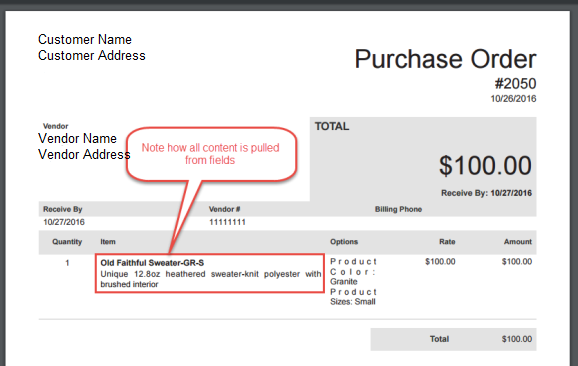Click the large '$100.00' total amount

pos(485,165)
